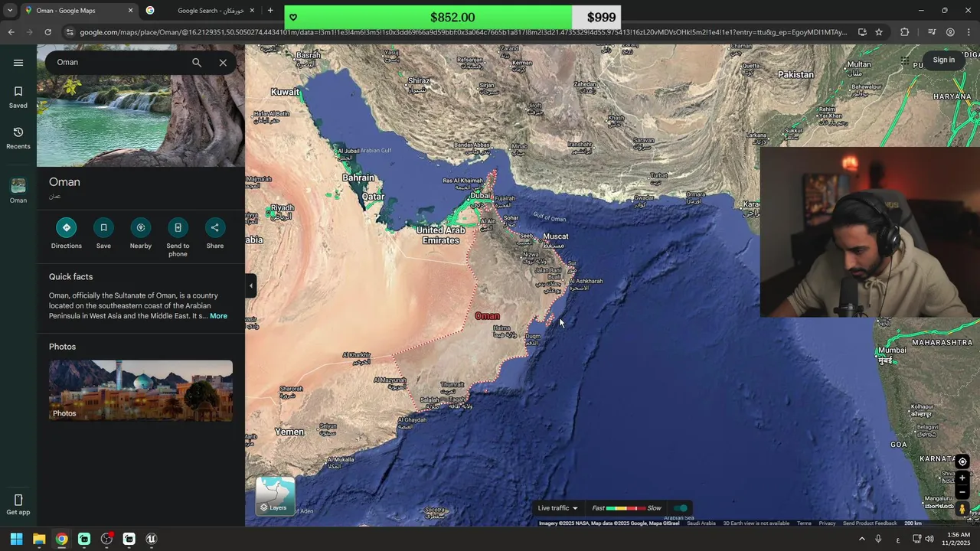Expand quick facts with More link
This screenshot has width=980, height=551.
click(218, 316)
